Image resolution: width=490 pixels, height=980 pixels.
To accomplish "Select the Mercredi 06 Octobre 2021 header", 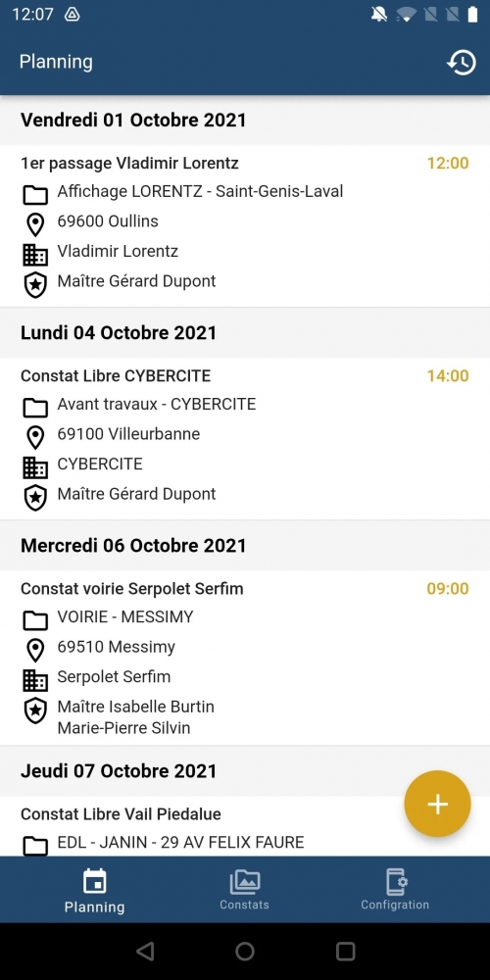I will [245, 546].
